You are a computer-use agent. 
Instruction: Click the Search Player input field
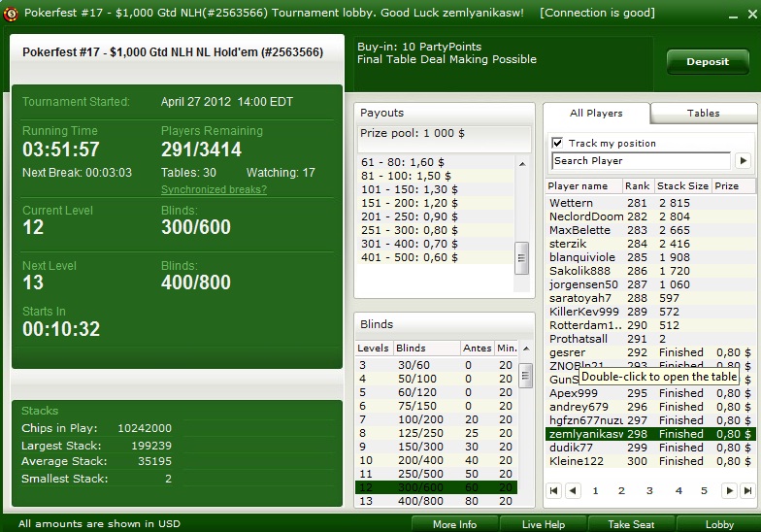[x=641, y=161]
